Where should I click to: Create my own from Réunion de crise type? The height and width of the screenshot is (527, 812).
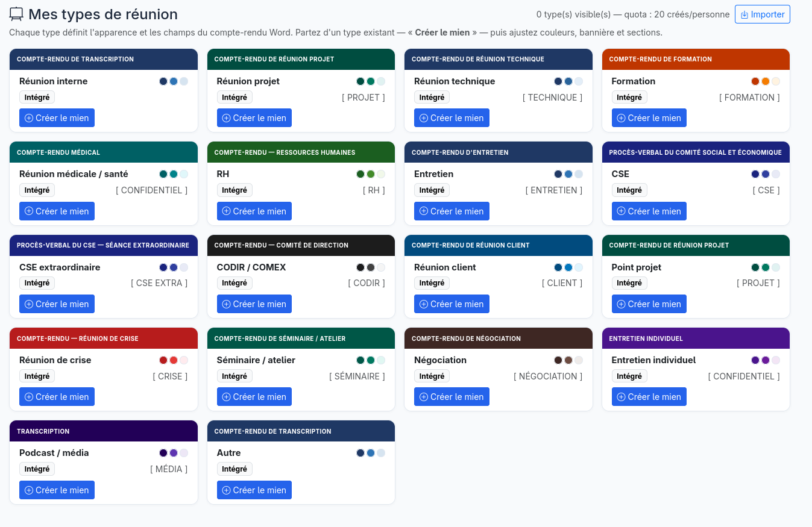pyautogui.click(x=57, y=397)
